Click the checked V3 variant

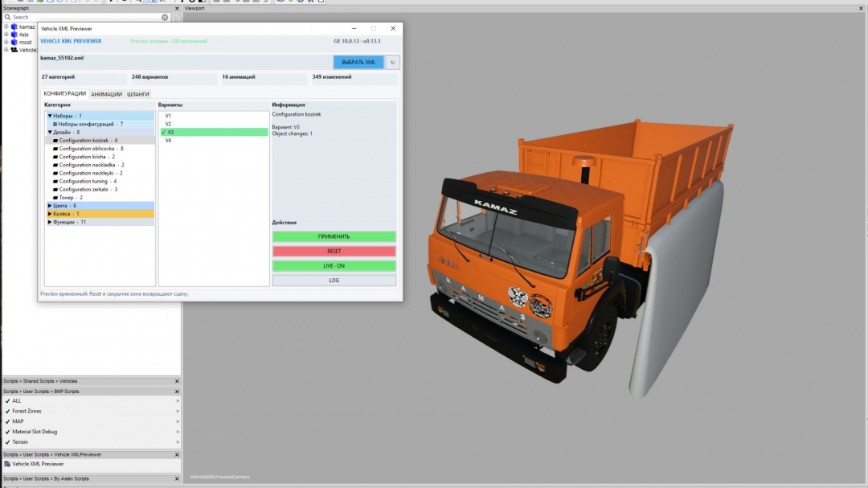[214, 133]
